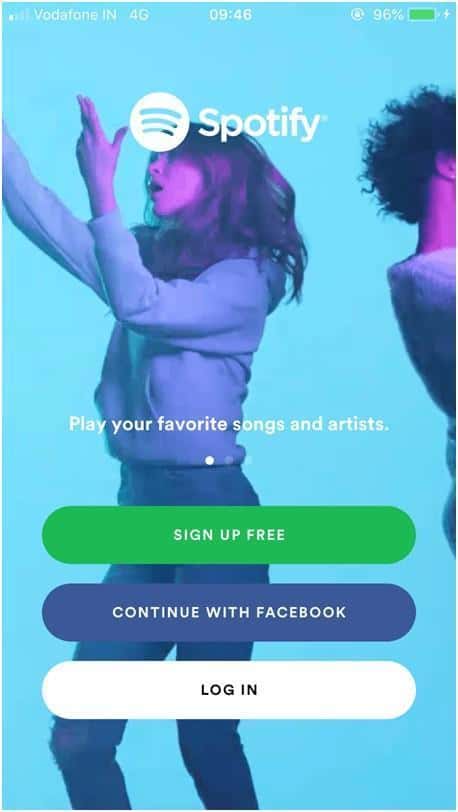Tap the 96% battery percentage
Screen dimensions: 458x812
tap(388, 15)
